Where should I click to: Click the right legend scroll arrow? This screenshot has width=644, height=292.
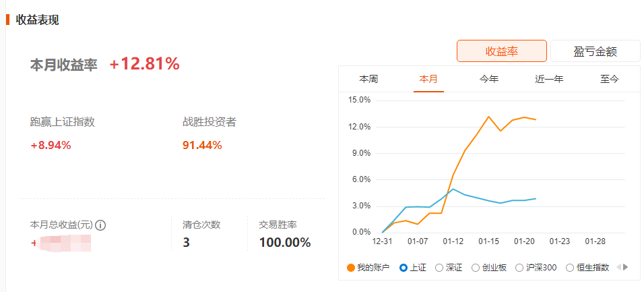pyautogui.click(x=625, y=267)
